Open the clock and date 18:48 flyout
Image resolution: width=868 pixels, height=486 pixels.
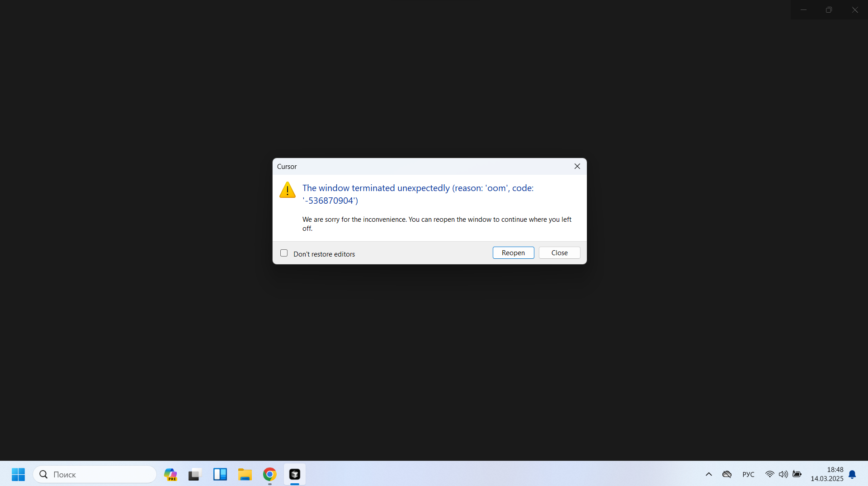click(x=827, y=474)
